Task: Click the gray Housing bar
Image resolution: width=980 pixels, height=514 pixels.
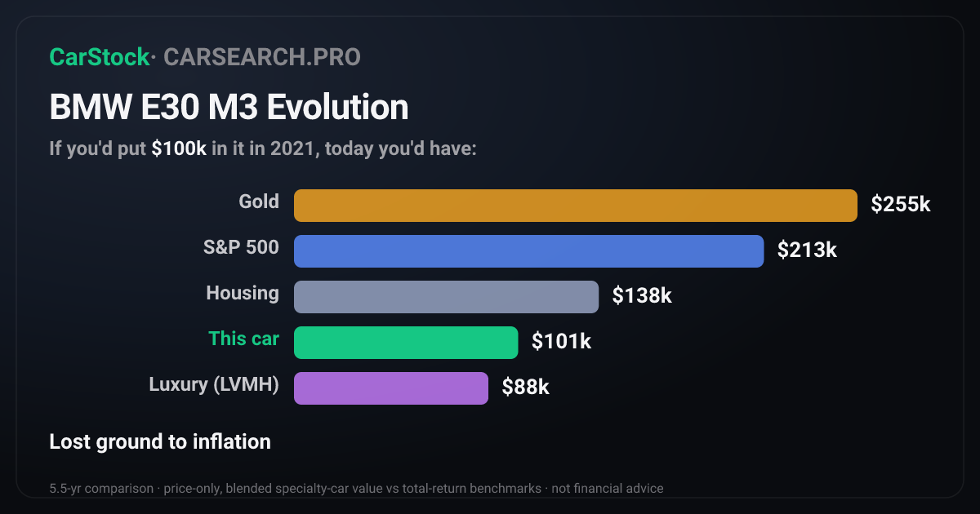Action: click(446, 297)
